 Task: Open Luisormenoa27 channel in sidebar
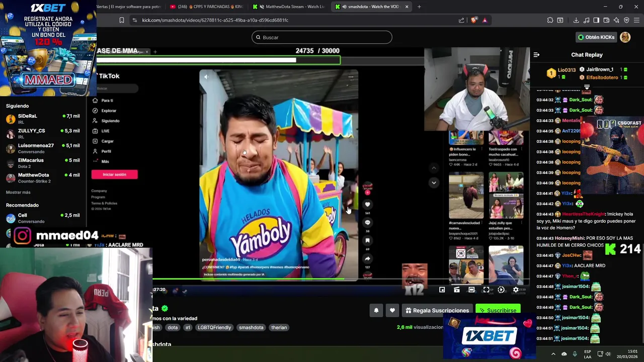pyautogui.click(x=43, y=148)
